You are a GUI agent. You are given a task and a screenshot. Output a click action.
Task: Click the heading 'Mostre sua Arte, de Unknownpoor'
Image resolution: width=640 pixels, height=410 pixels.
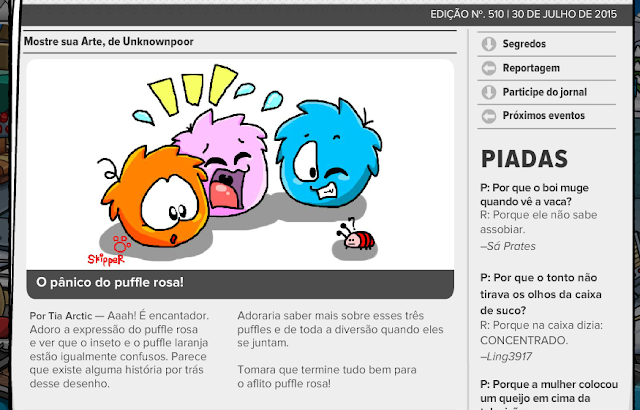click(x=109, y=42)
